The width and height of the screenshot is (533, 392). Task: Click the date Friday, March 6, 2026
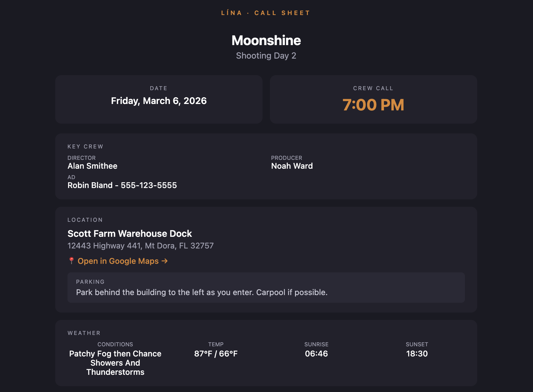159,101
